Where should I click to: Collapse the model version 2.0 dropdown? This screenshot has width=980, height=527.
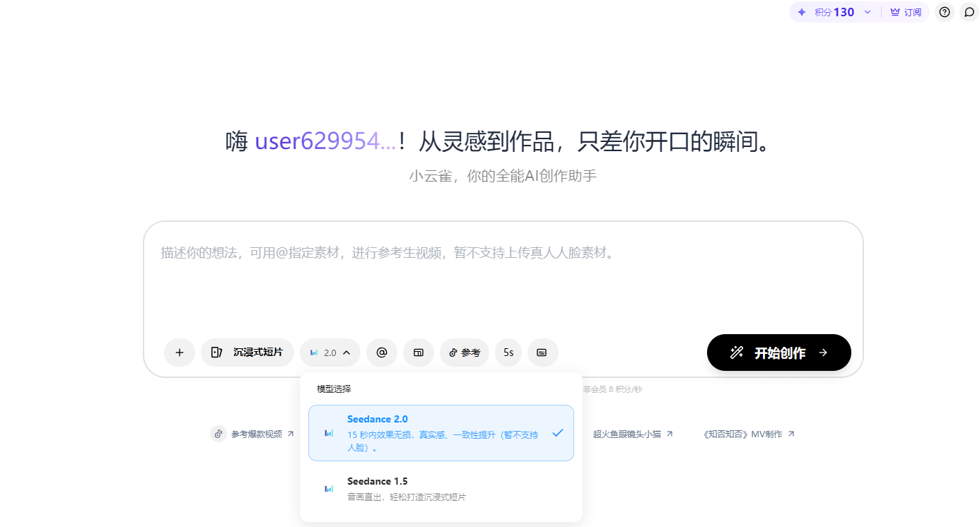coord(329,352)
